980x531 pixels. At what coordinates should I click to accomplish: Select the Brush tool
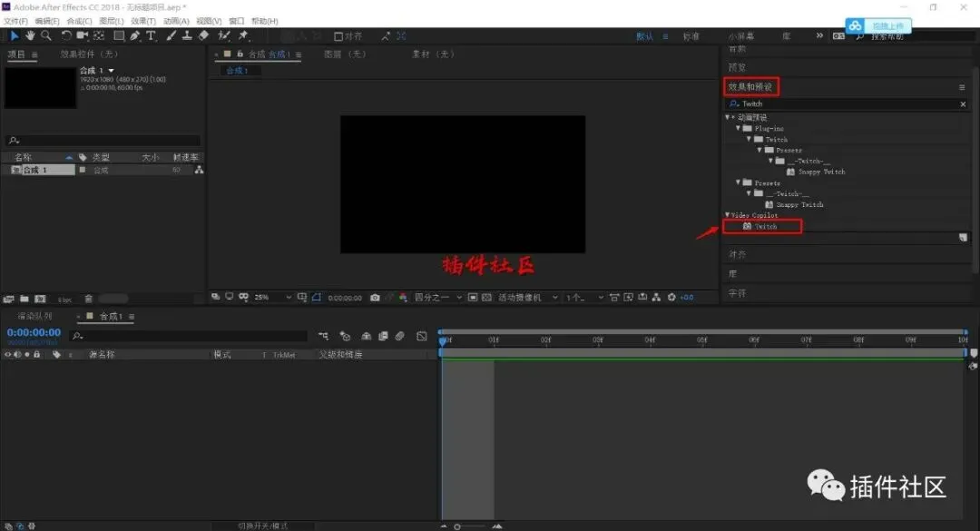pos(171,35)
